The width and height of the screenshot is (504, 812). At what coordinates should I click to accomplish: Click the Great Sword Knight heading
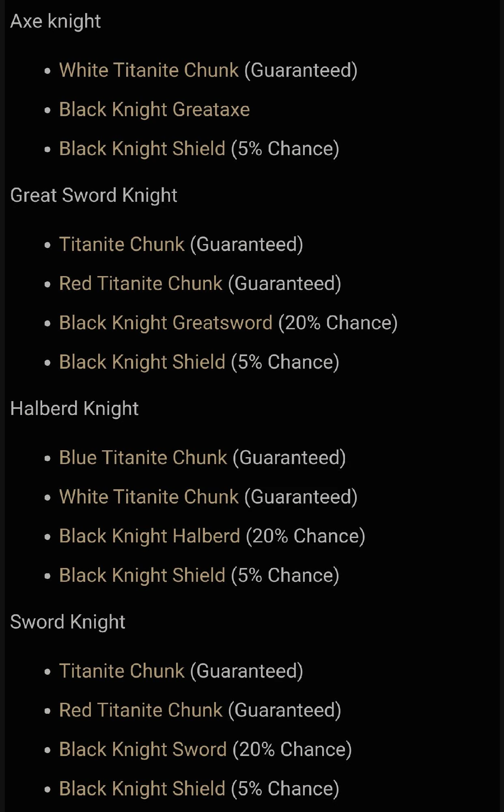pos(94,195)
